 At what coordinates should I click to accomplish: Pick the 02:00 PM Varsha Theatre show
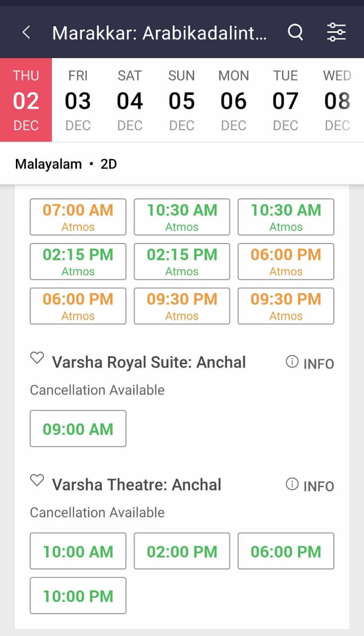[x=182, y=551]
